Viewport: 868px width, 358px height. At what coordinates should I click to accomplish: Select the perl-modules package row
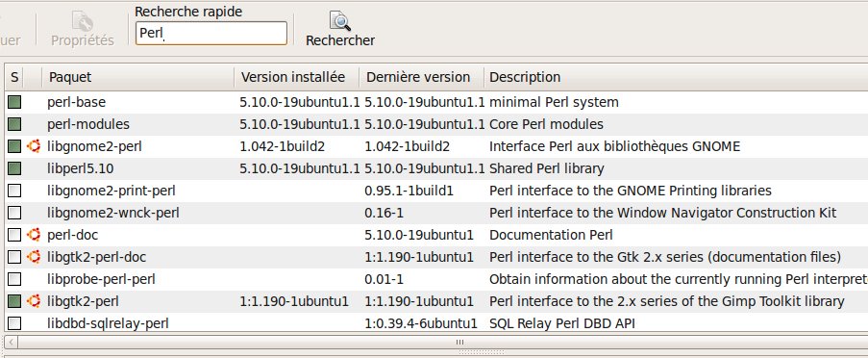(x=436, y=124)
